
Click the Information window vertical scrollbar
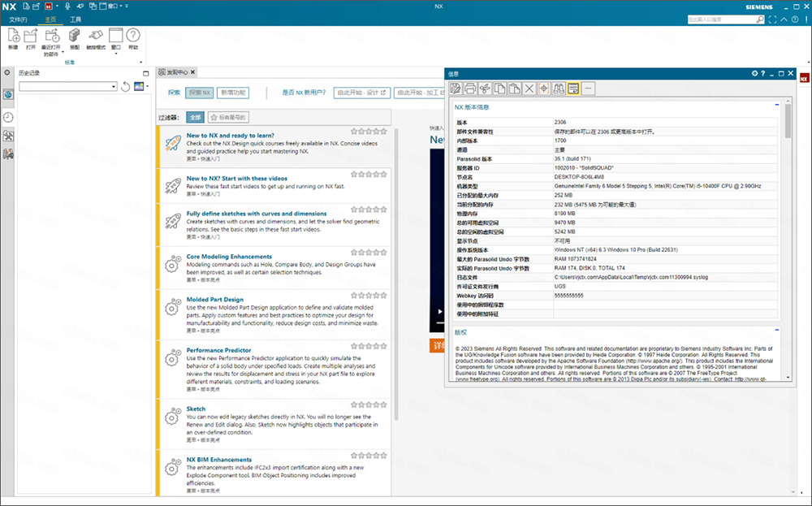pyautogui.click(x=788, y=120)
